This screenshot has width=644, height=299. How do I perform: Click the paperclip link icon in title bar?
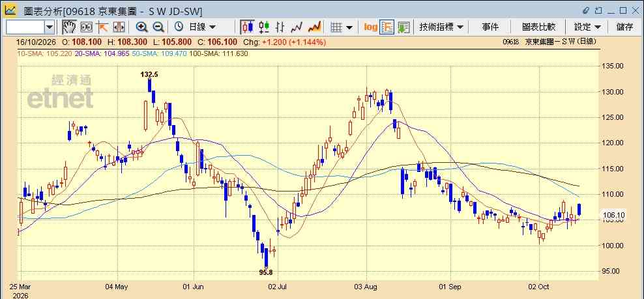point(586,10)
